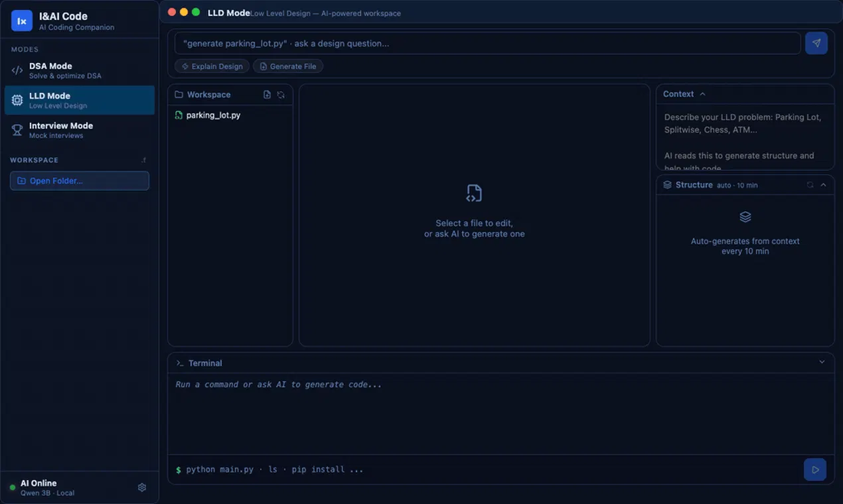Image resolution: width=843 pixels, height=504 pixels.
Task: Click 'Auto-generates from context' text
Action: (x=745, y=241)
